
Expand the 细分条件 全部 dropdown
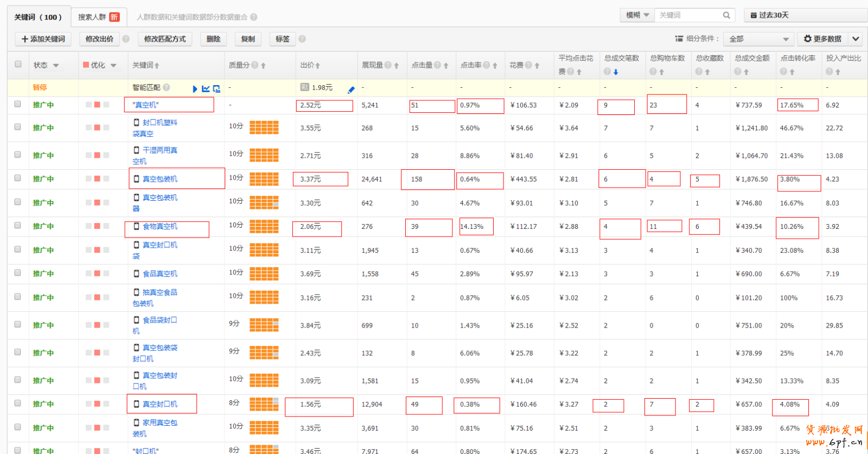point(758,39)
